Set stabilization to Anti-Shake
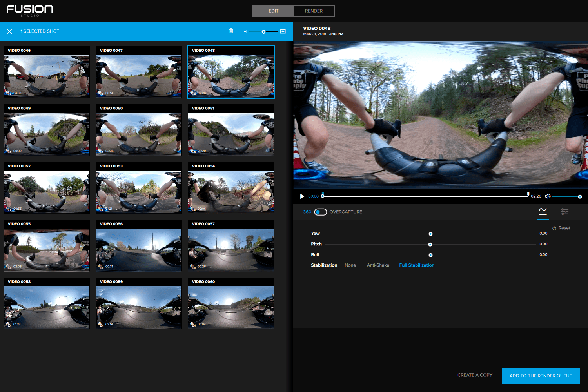This screenshot has height=392, width=588. click(x=378, y=265)
